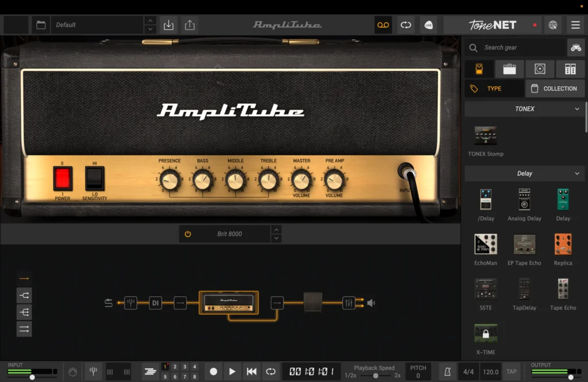Select the Rack effects gear tab

tap(570, 69)
